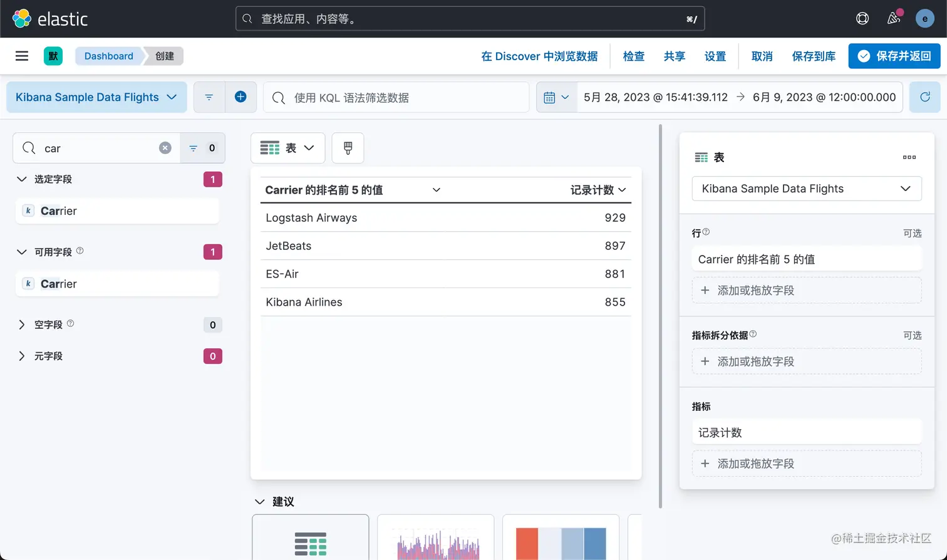Open empty fields help icon
Screen dimensions: 947x560
[x=70, y=323]
